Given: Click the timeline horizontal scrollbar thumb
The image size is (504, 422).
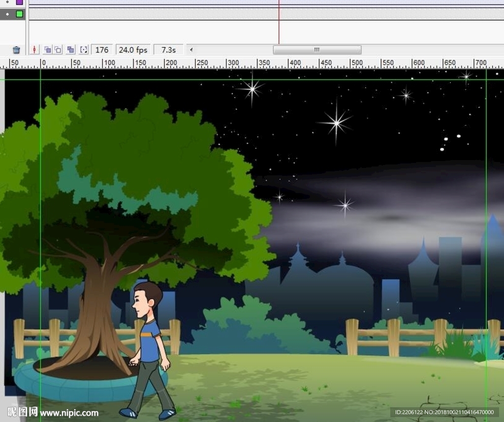Looking at the screenshot, I should click(x=317, y=50).
